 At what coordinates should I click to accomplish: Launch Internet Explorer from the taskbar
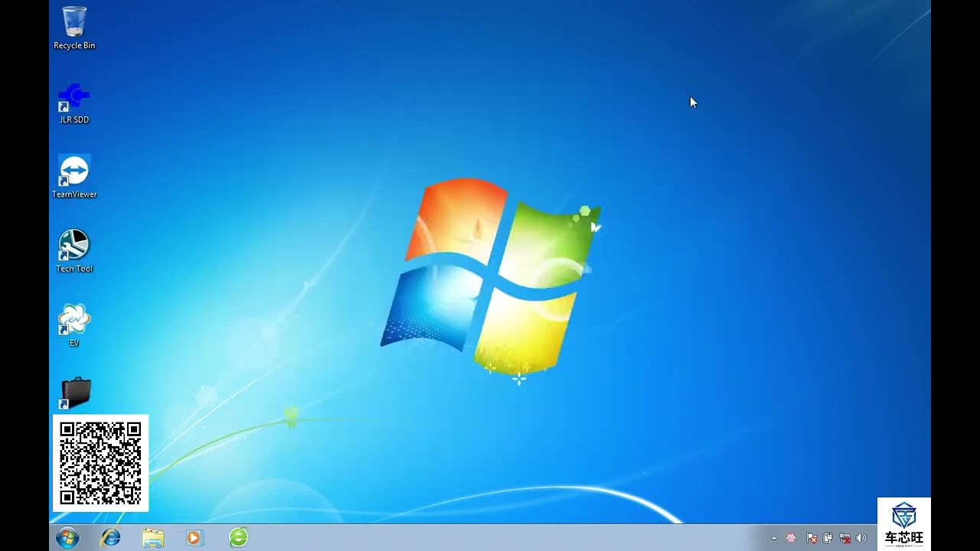coord(111,538)
